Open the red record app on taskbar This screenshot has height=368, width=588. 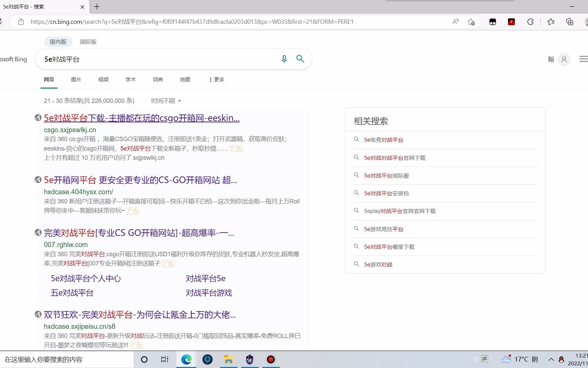(271, 359)
